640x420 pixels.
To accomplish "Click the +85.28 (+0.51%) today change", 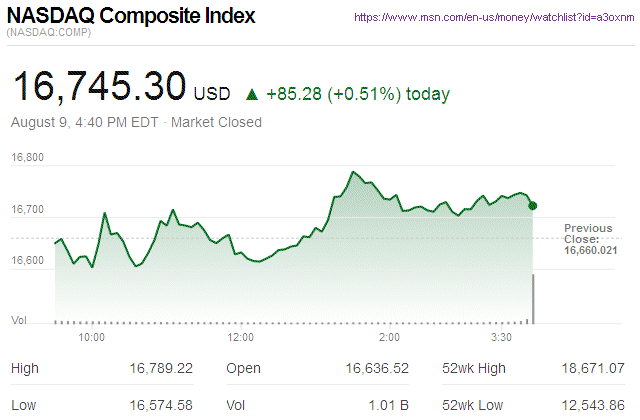I will pyautogui.click(x=358, y=95).
